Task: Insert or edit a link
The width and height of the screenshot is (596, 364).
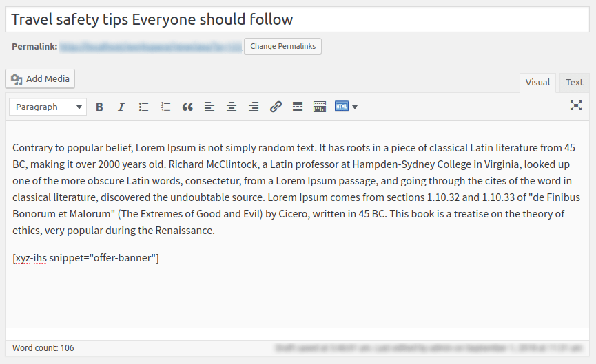Action: click(276, 107)
